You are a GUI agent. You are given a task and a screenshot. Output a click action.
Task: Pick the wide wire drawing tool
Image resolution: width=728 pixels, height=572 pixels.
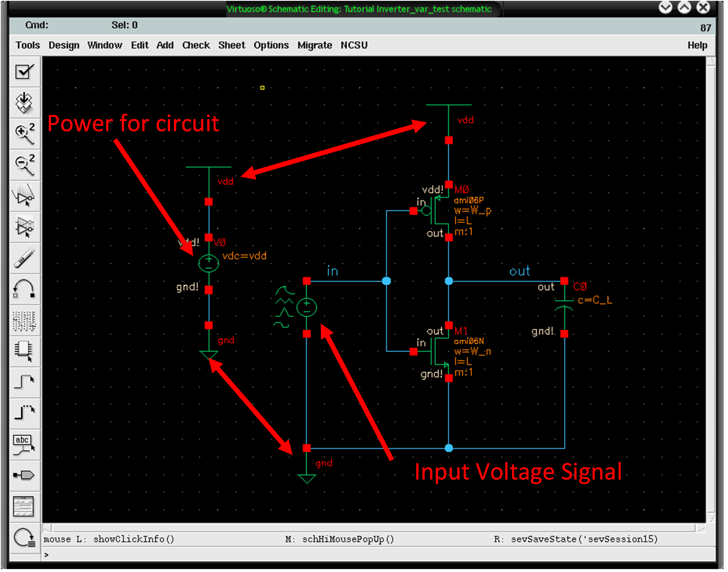(x=24, y=413)
